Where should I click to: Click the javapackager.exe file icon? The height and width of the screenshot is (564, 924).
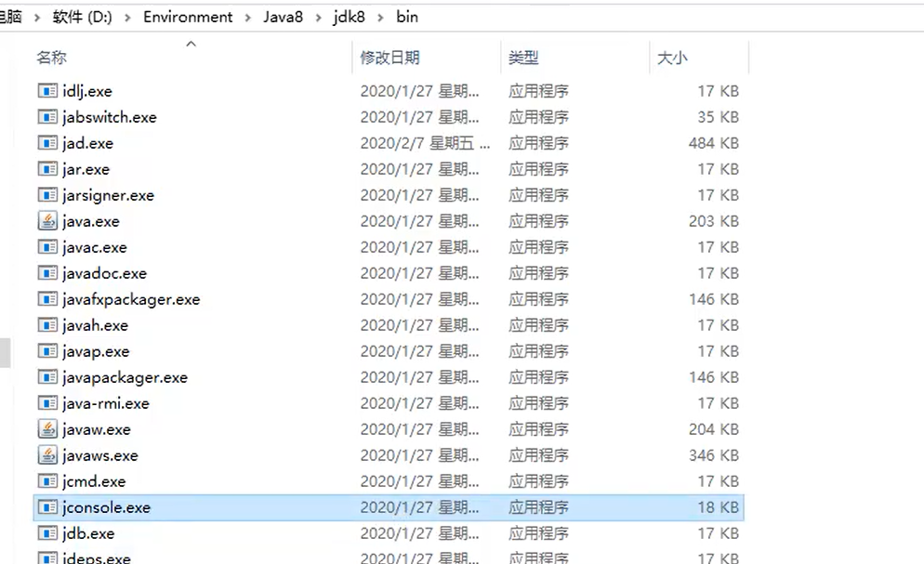pos(47,377)
